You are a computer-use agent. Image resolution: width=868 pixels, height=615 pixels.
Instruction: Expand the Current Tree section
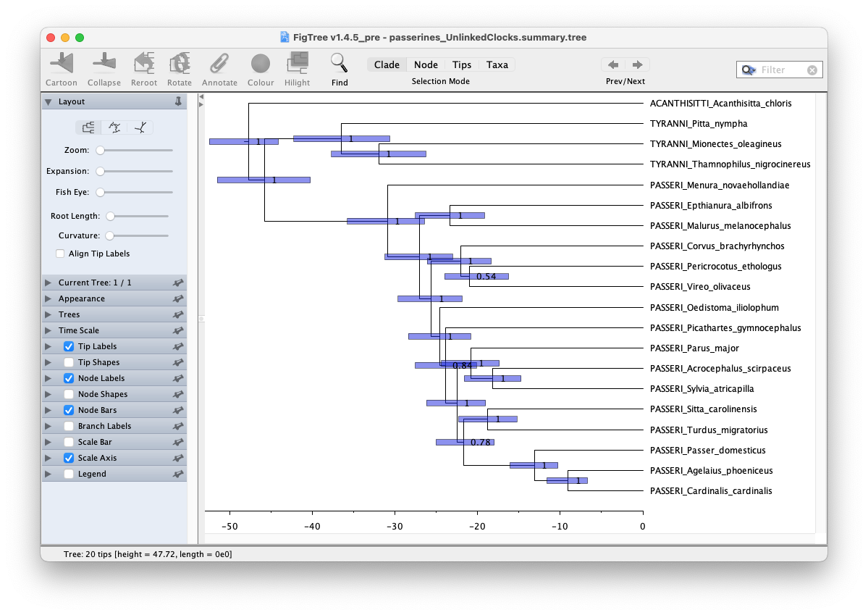pyautogui.click(x=49, y=283)
